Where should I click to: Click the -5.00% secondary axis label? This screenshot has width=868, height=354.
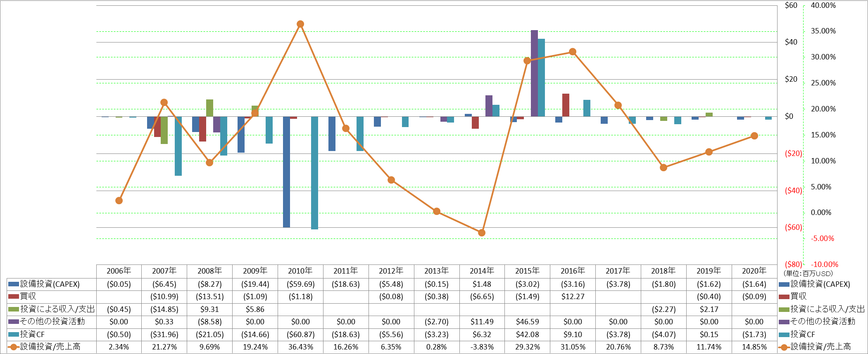point(822,238)
